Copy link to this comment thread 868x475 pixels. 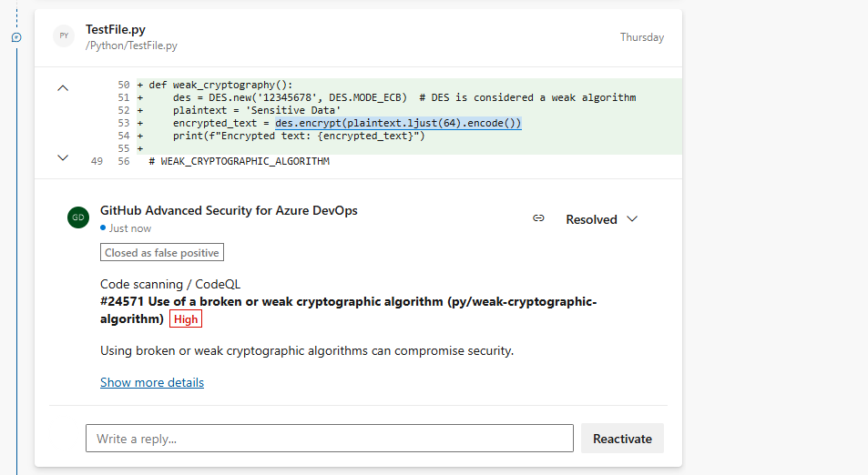pos(538,218)
